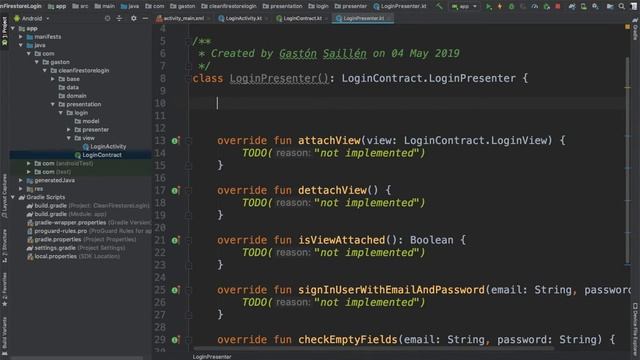This screenshot has height=360, width=640.
Task: Click the LoginPresenter.kt breadcrumb in navigation bar
Action: (x=400, y=6)
